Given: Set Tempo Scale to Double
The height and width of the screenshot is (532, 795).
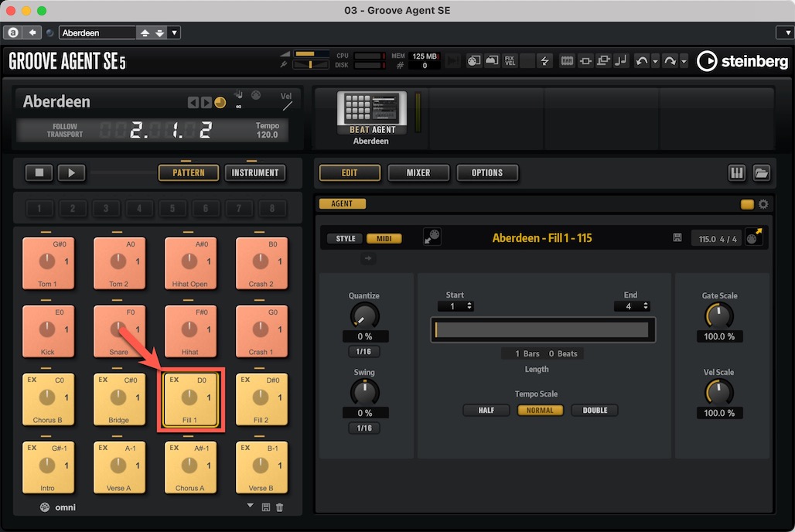Looking at the screenshot, I should 595,411.
